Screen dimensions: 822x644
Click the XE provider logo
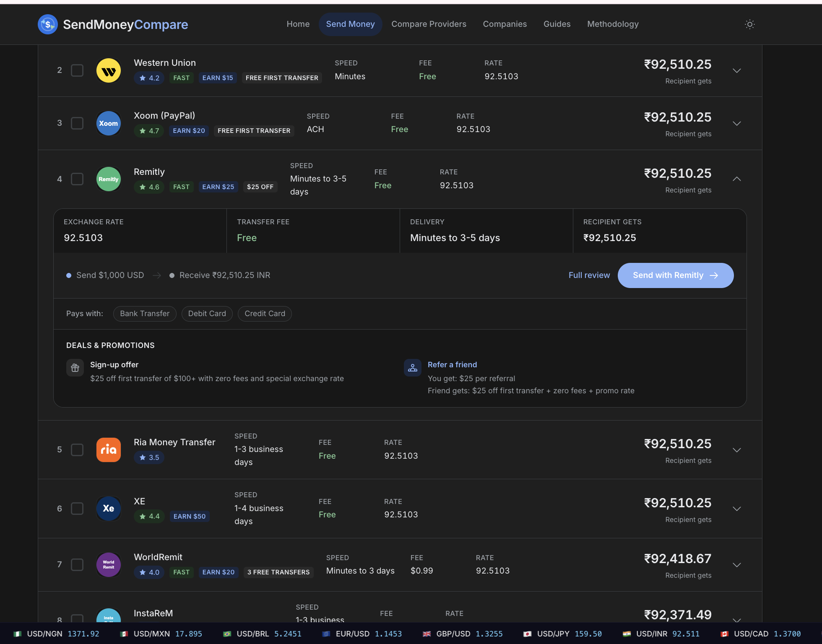[108, 508]
